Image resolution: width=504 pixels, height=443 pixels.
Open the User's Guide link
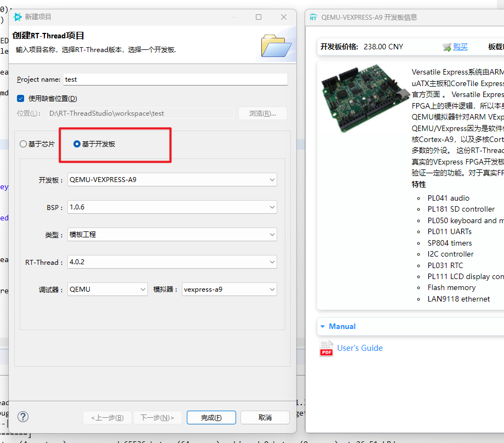point(360,348)
